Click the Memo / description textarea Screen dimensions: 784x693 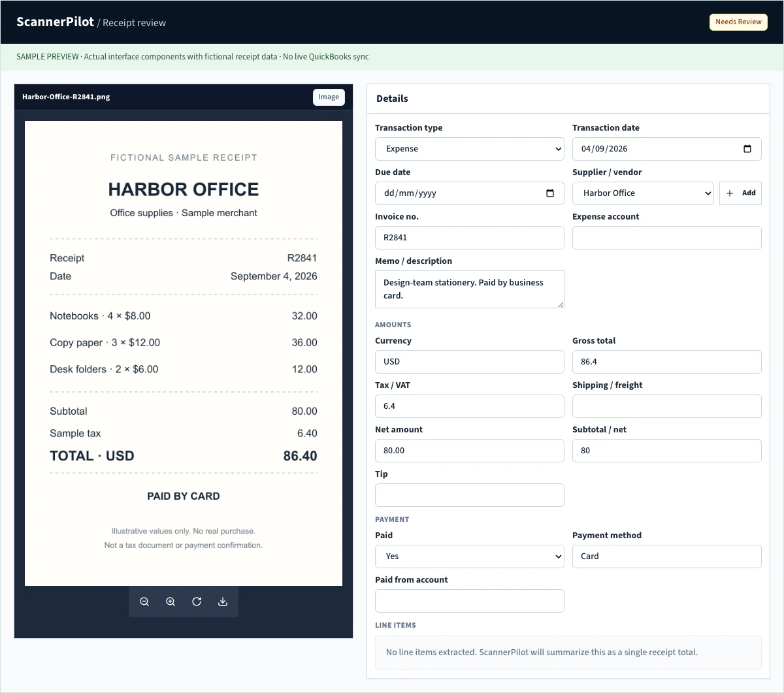pos(470,289)
